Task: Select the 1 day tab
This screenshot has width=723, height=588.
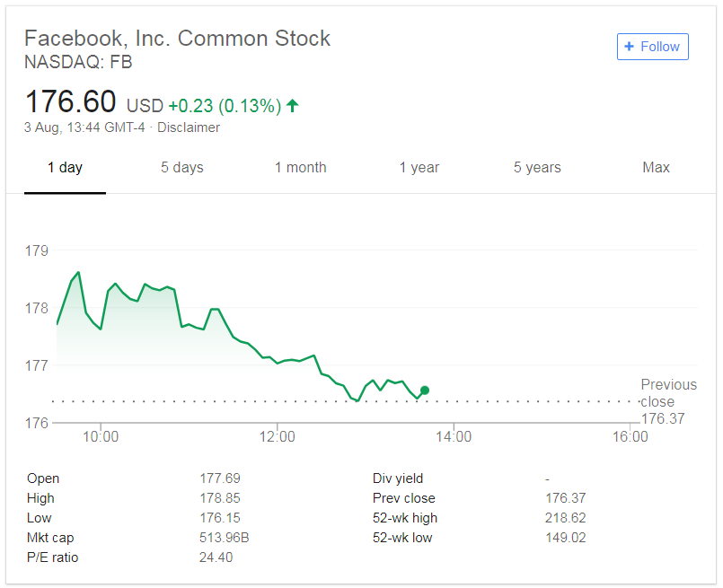Action: (65, 167)
